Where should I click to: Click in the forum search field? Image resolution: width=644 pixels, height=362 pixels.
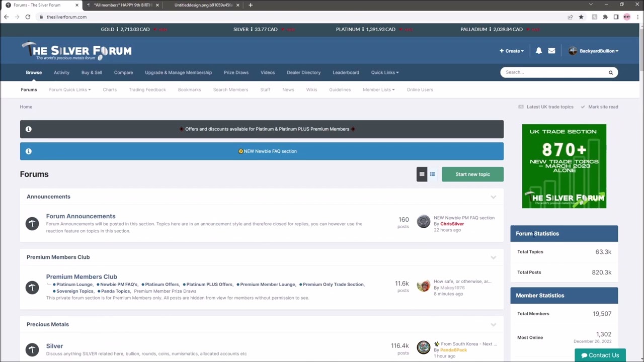(x=553, y=72)
